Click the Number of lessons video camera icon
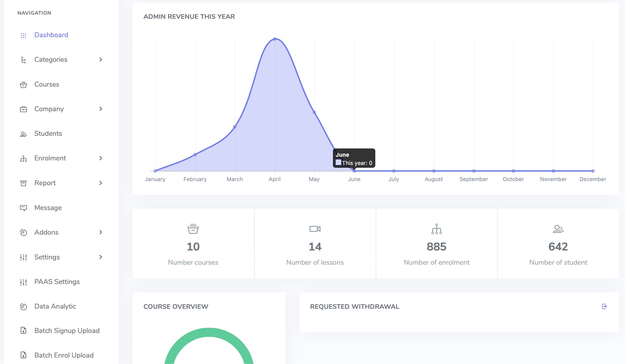This screenshot has height=364, width=625. point(315,229)
